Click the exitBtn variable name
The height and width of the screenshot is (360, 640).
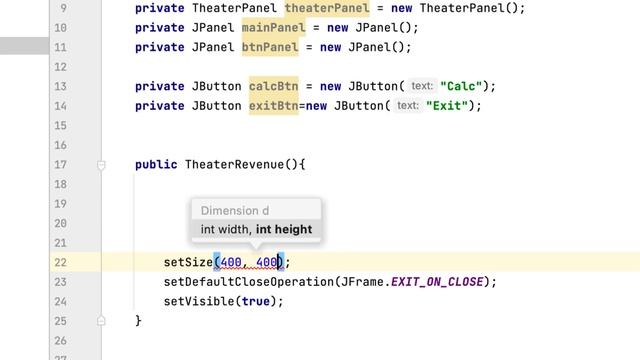(x=273, y=106)
